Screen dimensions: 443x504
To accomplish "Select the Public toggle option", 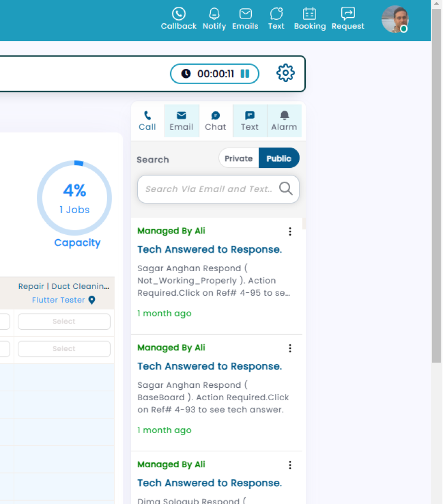I will point(279,158).
